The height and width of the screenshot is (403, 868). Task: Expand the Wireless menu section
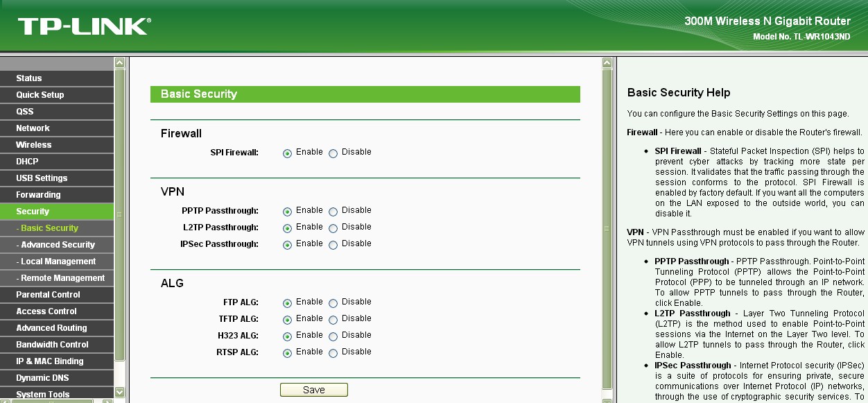[x=34, y=145]
